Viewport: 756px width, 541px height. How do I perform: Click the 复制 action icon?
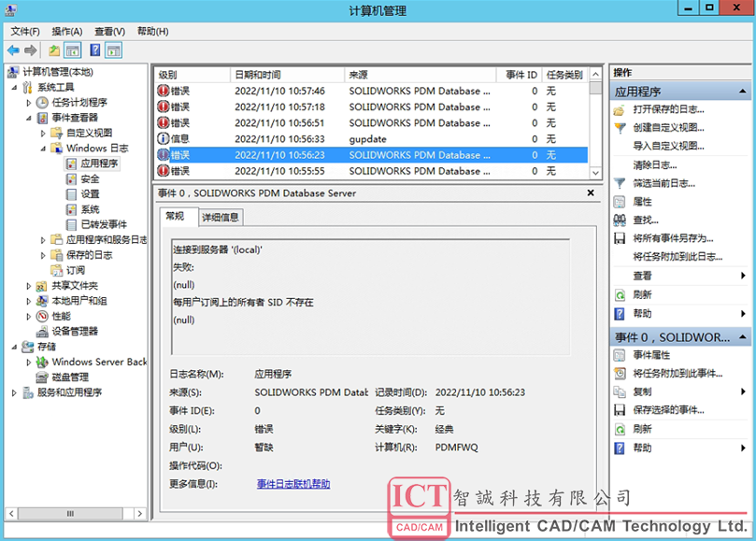click(620, 392)
